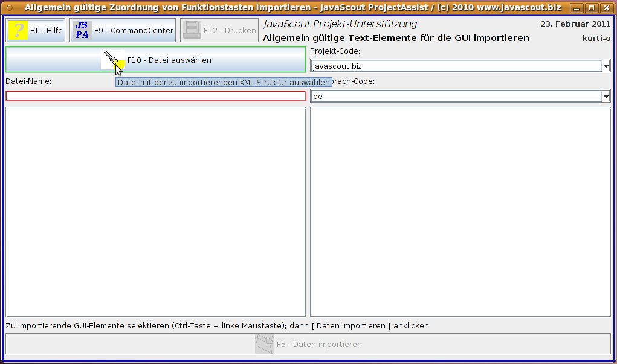617x364 pixels.
Task: Click the F5 - Daten importieren button text
Action: point(319,344)
